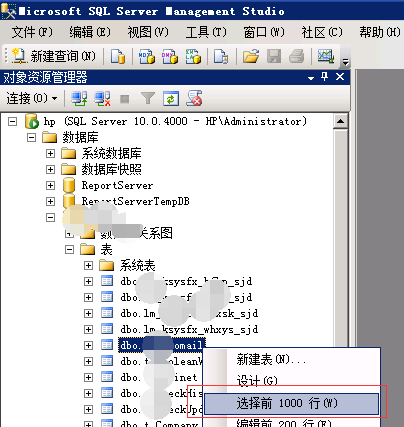Open the Help (帮助) menu
The height and width of the screenshot is (427, 404).
(380, 32)
